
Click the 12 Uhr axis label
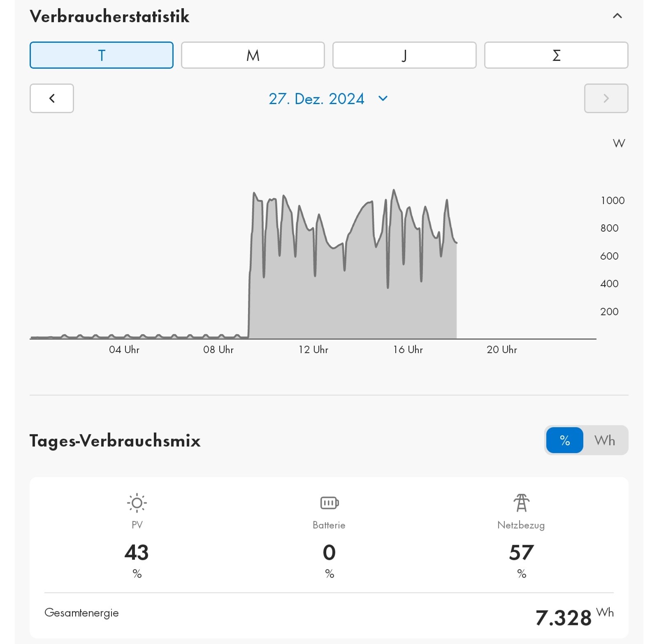(313, 350)
